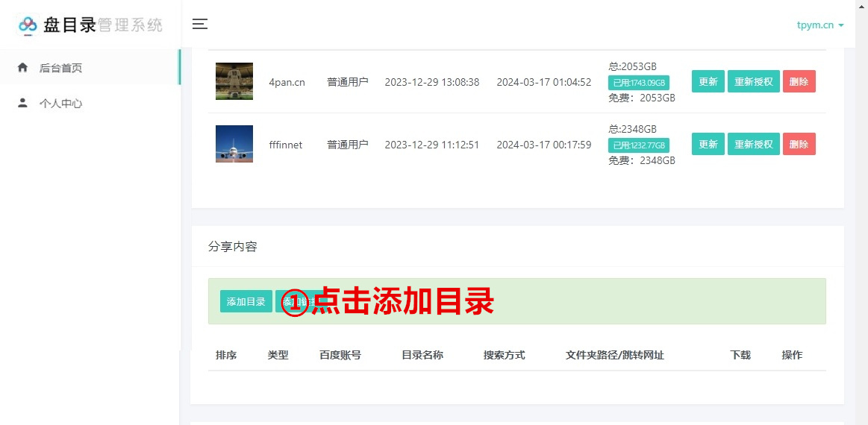
Task: Click 普通用户 in the 4pan.cn row
Action: [348, 82]
